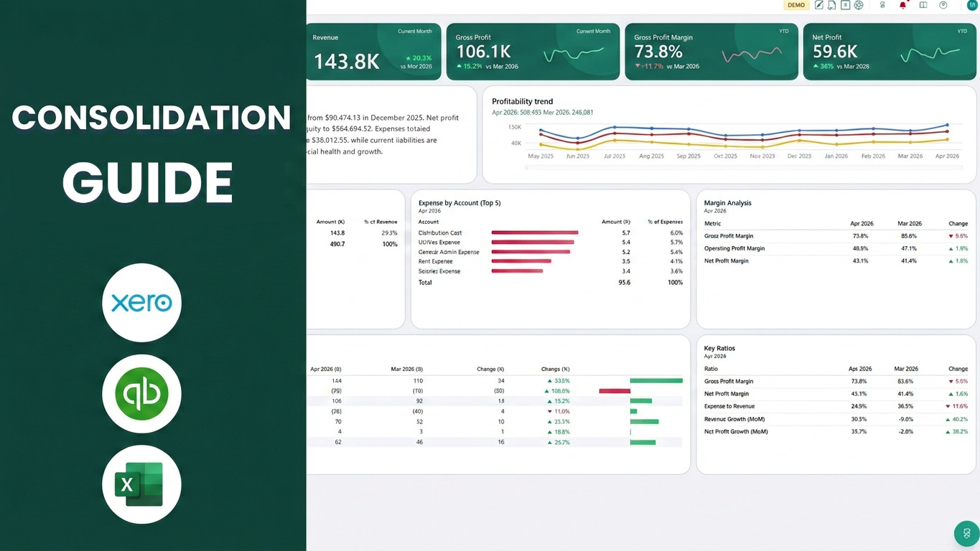Click the Change (%) header in the comparison table
Screen dimensions: 980x551
tap(555, 369)
